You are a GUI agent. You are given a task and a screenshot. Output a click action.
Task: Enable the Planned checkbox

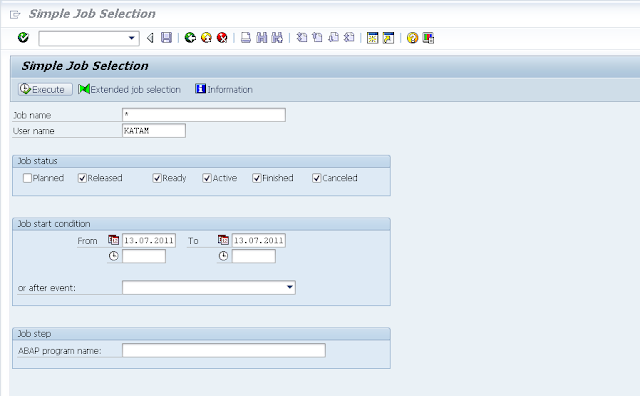pos(27,178)
